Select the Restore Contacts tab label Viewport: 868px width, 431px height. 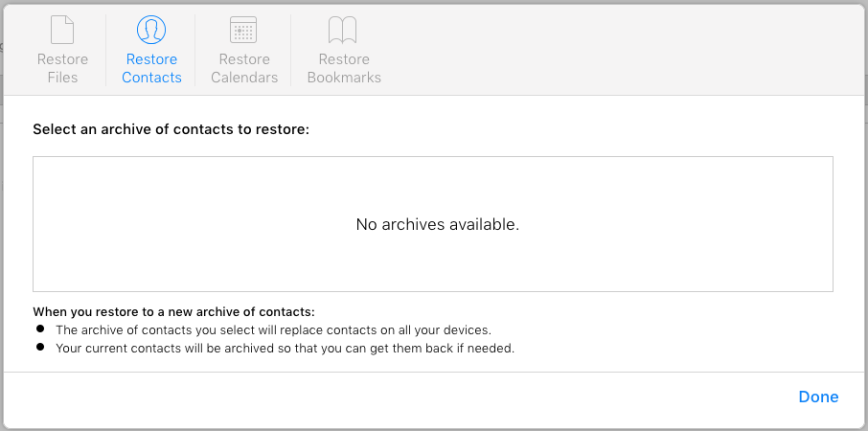tap(151, 68)
